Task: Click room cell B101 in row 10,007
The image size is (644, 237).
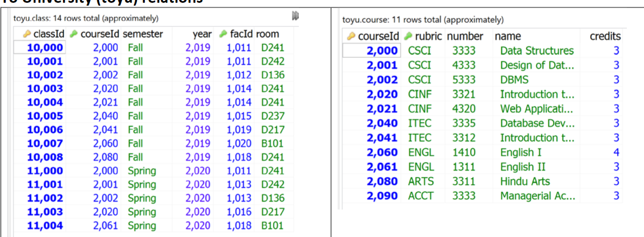Action: [x=272, y=143]
